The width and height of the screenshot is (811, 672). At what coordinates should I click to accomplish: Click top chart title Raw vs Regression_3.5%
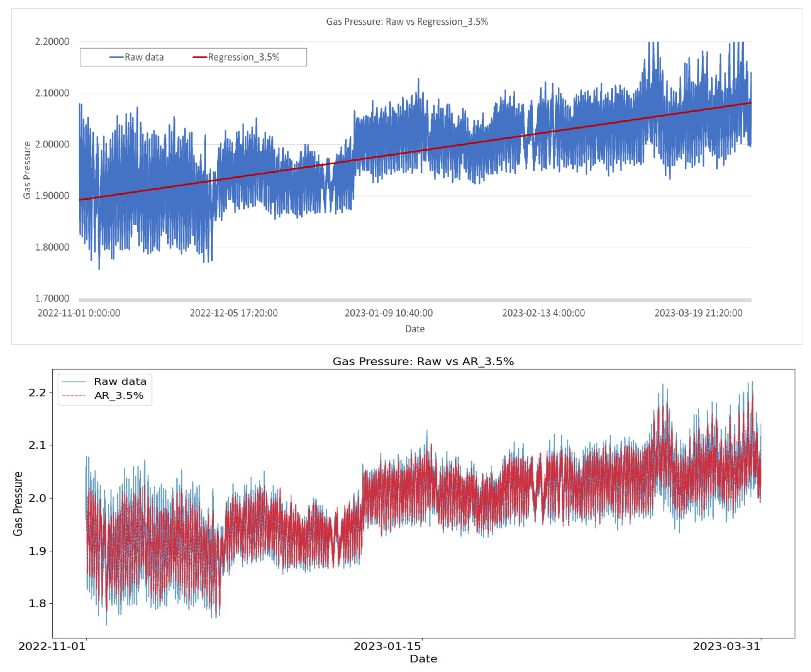click(407, 22)
